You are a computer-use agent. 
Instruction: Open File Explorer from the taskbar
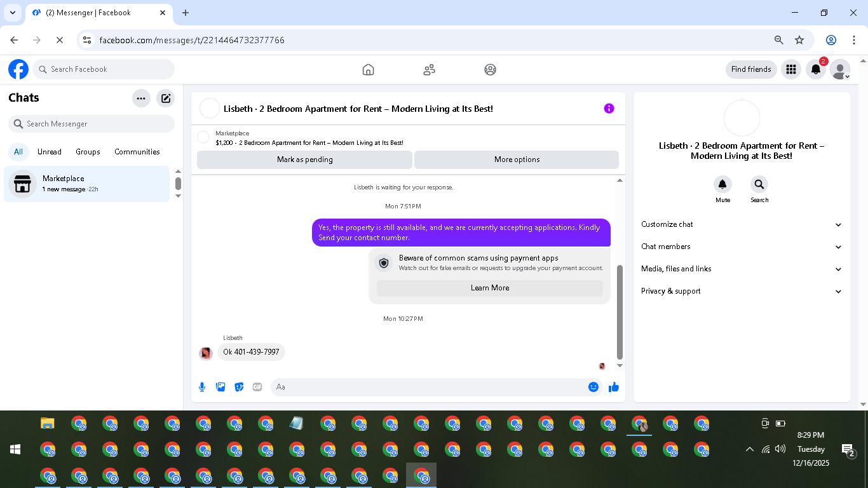[48, 423]
